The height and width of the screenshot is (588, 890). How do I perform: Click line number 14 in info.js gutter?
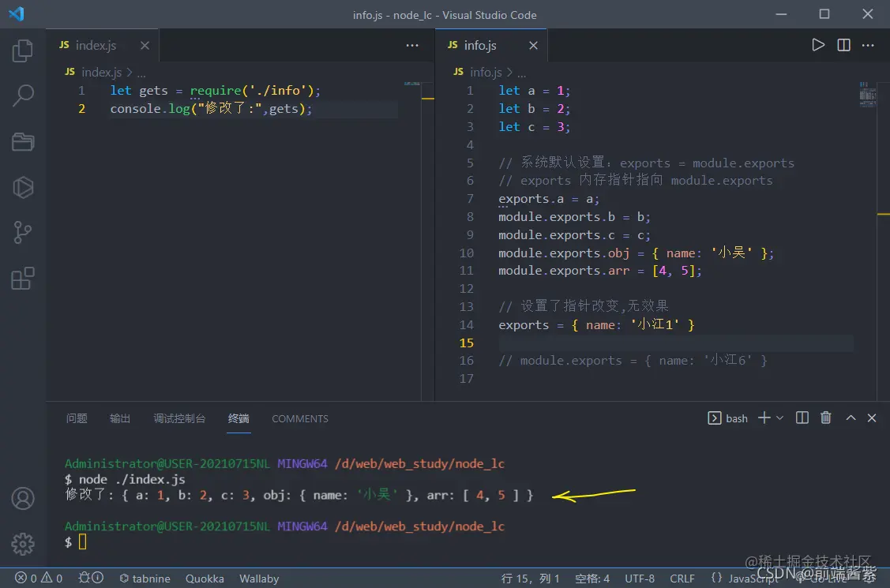click(x=466, y=325)
